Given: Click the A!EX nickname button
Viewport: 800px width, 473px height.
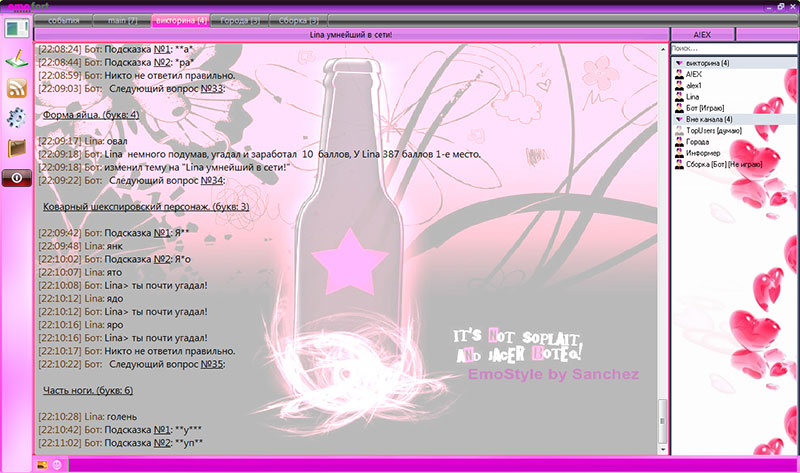Looking at the screenshot, I should (704, 34).
